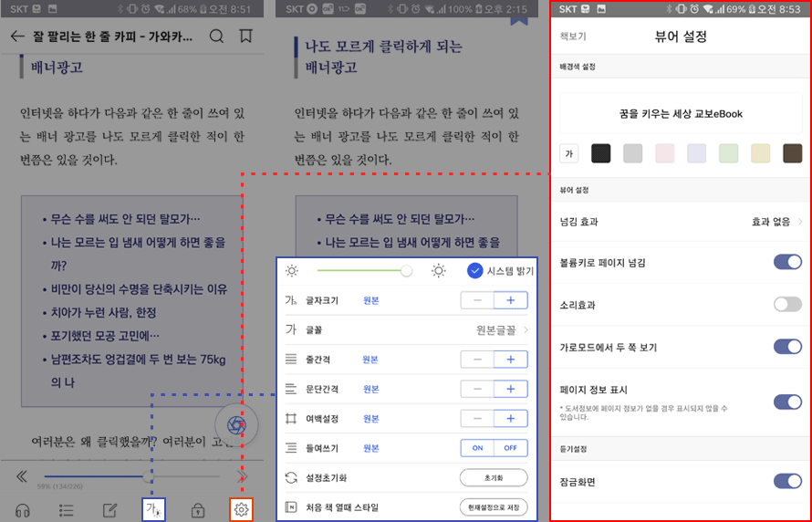Select the lavender background swatch
This screenshot has width=812, height=522.
point(696,153)
